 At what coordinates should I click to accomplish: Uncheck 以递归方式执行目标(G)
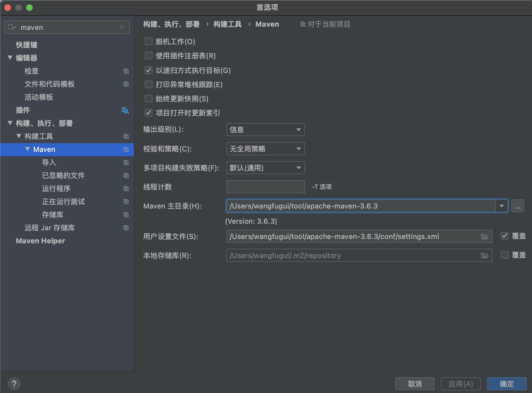pos(148,70)
